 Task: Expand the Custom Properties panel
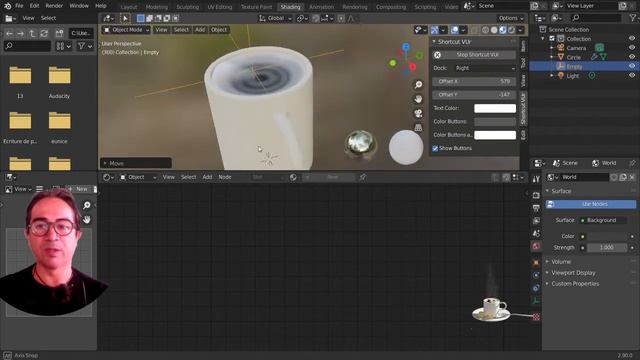click(547, 284)
